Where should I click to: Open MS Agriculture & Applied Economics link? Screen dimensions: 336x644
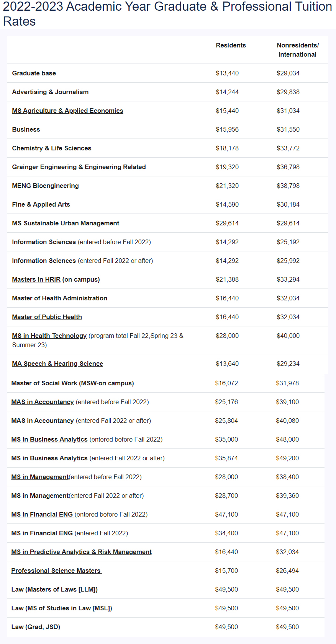tap(67, 111)
